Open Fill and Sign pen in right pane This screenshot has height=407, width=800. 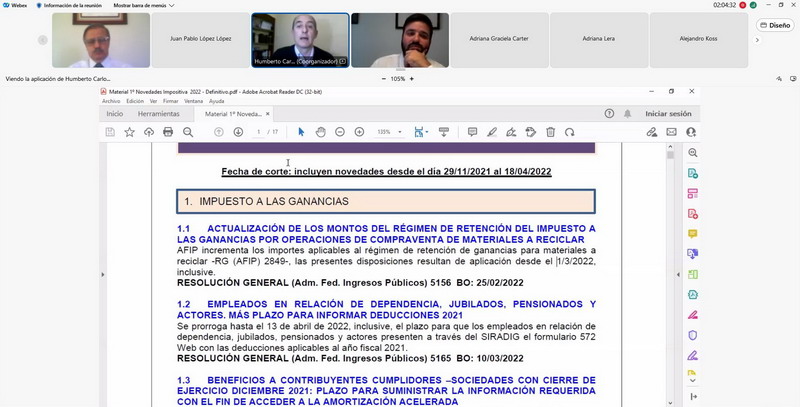click(x=692, y=355)
